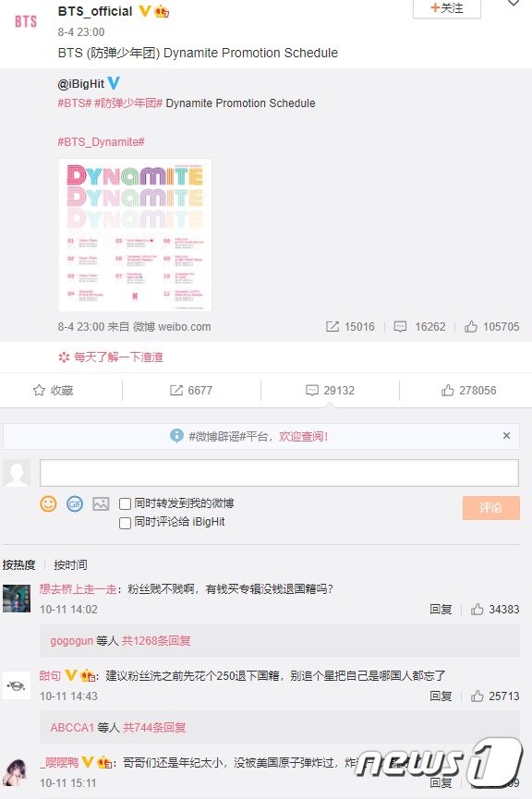Sort comments by 按热度
532x799 pixels.
(x=18, y=564)
